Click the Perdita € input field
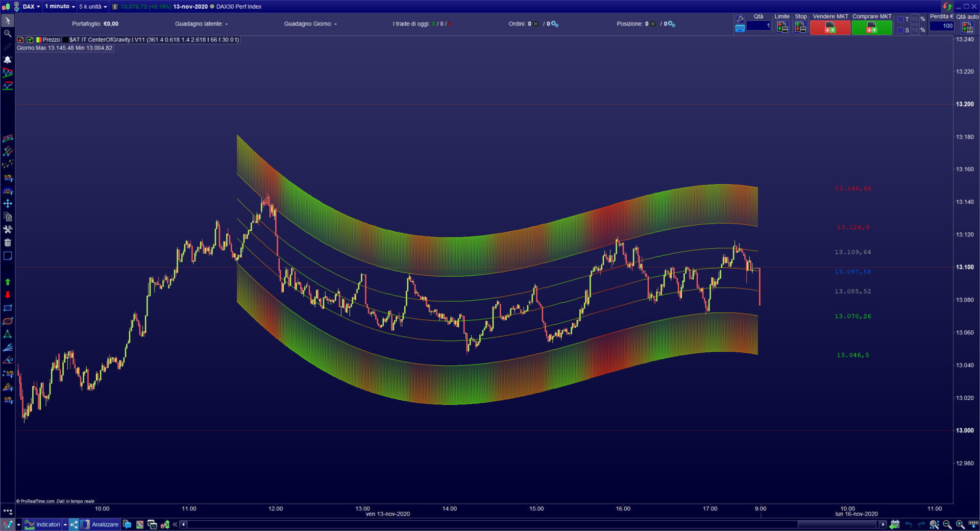The height and width of the screenshot is (531, 980). [942, 26]
